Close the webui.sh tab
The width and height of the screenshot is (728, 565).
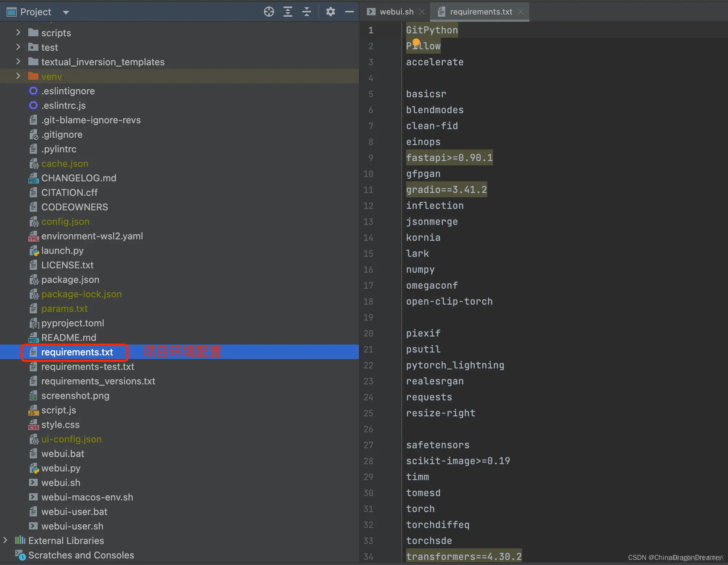[422, 12]
